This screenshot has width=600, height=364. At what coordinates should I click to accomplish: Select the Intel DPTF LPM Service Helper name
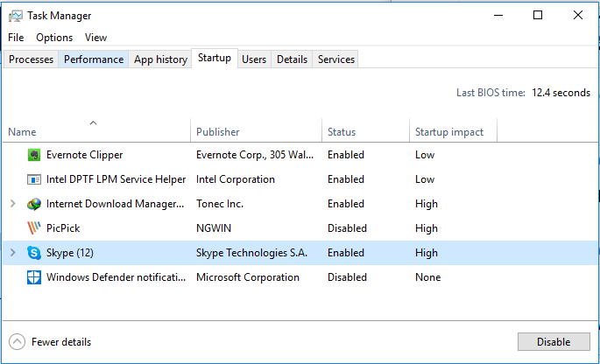(x=116, y=179)
